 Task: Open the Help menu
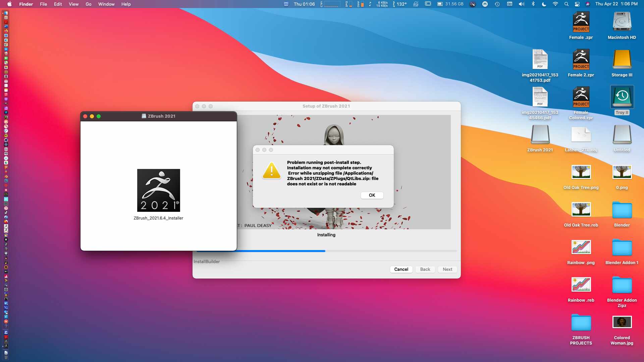coord(126,4)
